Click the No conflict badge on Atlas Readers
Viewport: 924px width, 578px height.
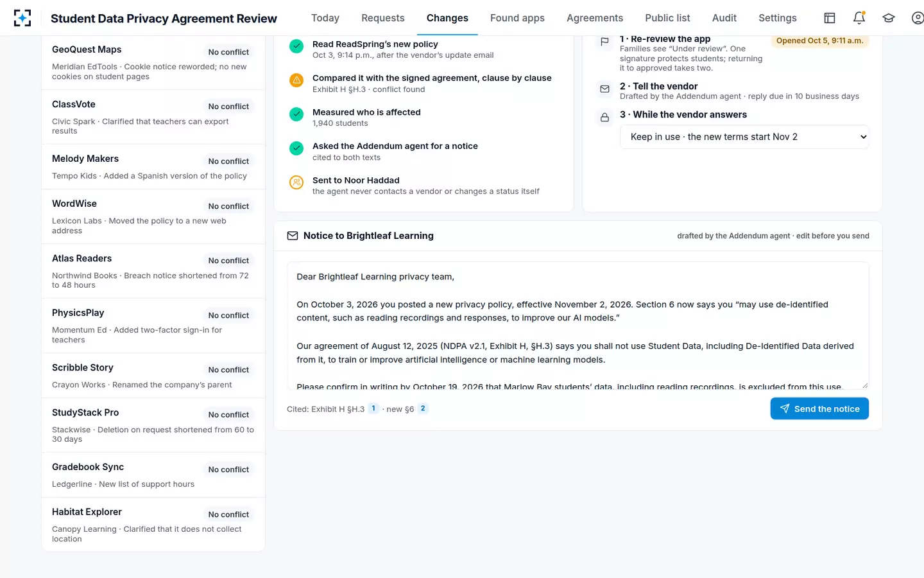coord(228,261)
